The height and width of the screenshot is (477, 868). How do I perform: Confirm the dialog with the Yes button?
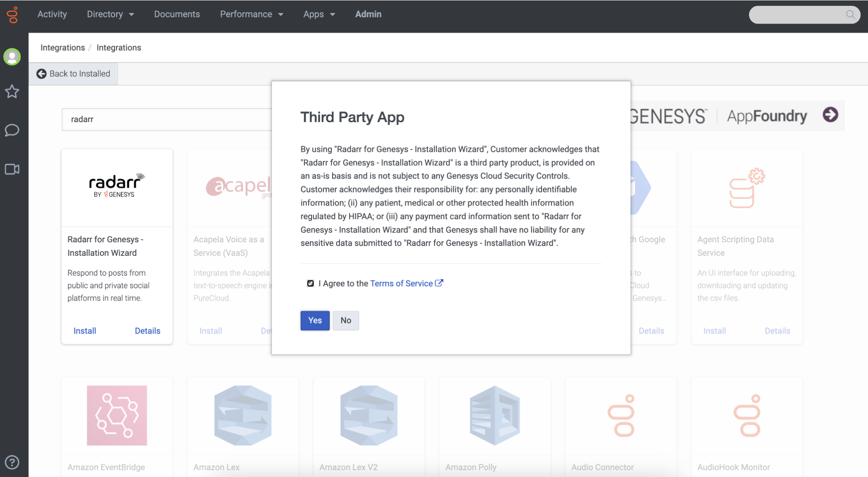[314, 320]
